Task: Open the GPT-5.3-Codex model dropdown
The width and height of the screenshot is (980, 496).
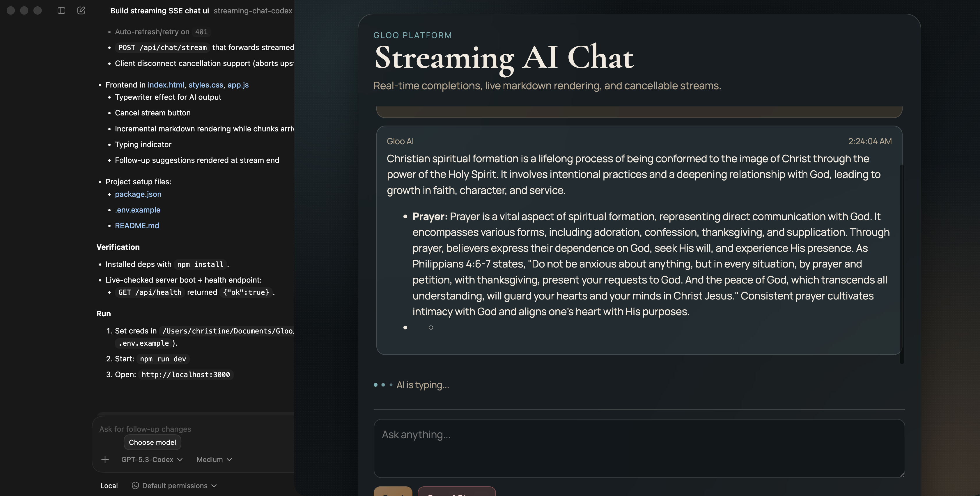Action: [151, 459]
